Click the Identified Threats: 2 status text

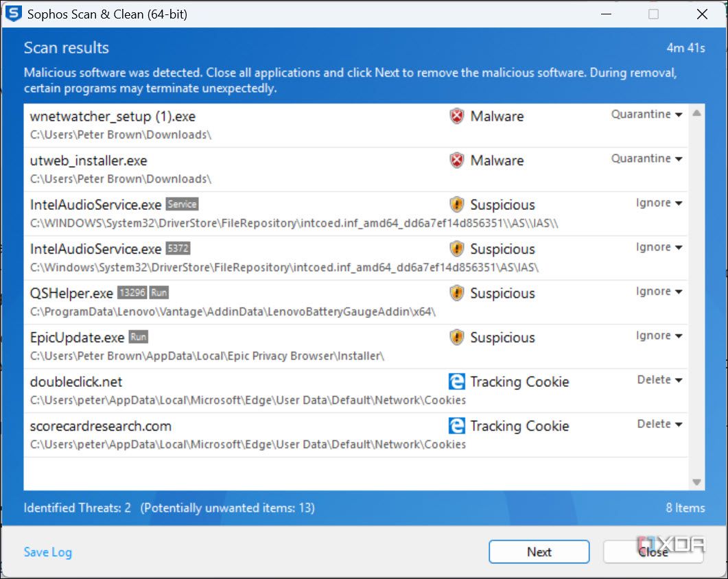click(x=77, y=508)
